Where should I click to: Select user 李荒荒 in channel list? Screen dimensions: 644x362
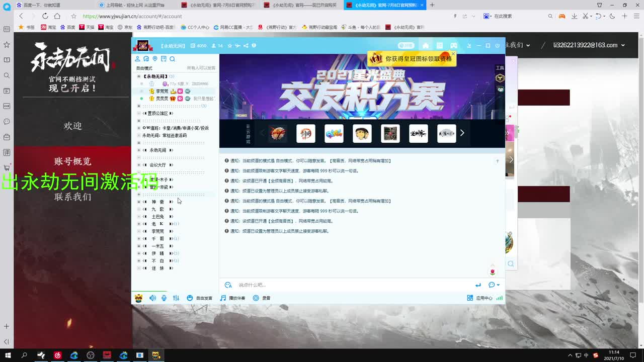pyautogui.click(x=162, y=92)
